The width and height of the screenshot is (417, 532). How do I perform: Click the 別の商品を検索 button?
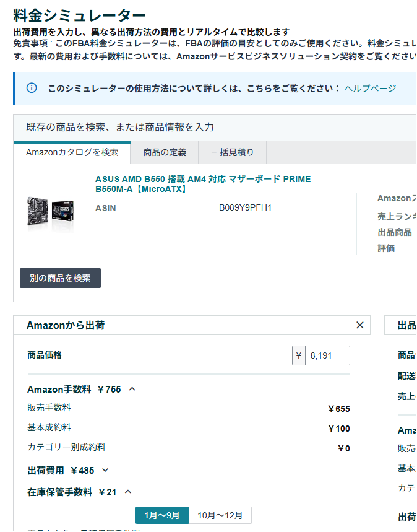point(60,278)
